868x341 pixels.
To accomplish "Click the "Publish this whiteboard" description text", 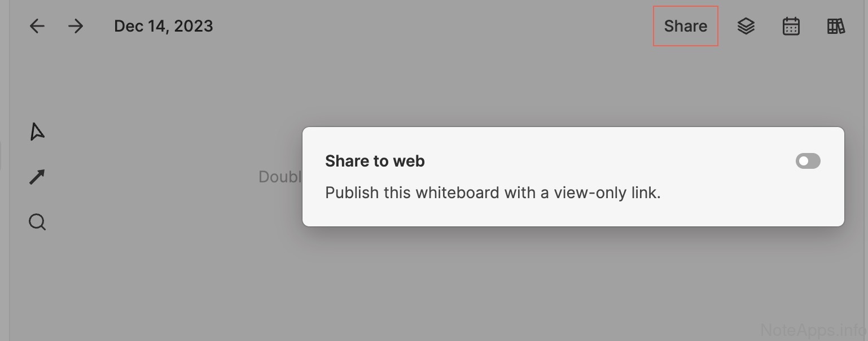I will coord(493,193).
